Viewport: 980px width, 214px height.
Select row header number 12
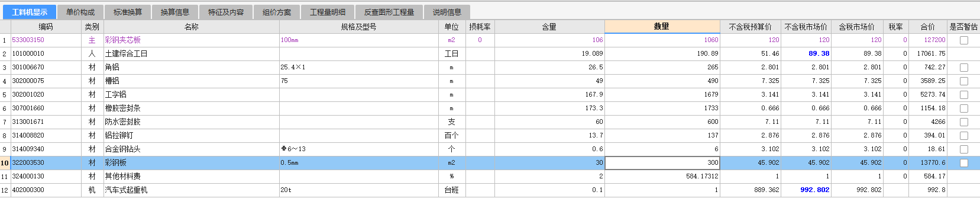(5, 190)
